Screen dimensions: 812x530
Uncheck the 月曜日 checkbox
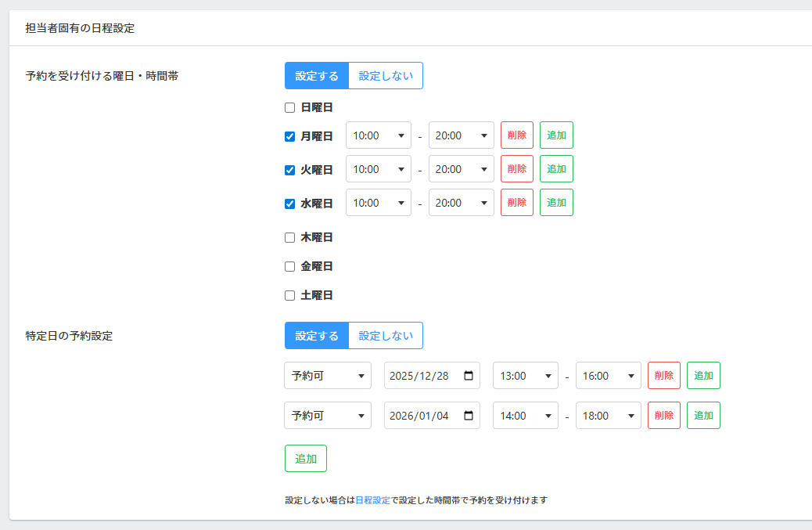(289, 135)
